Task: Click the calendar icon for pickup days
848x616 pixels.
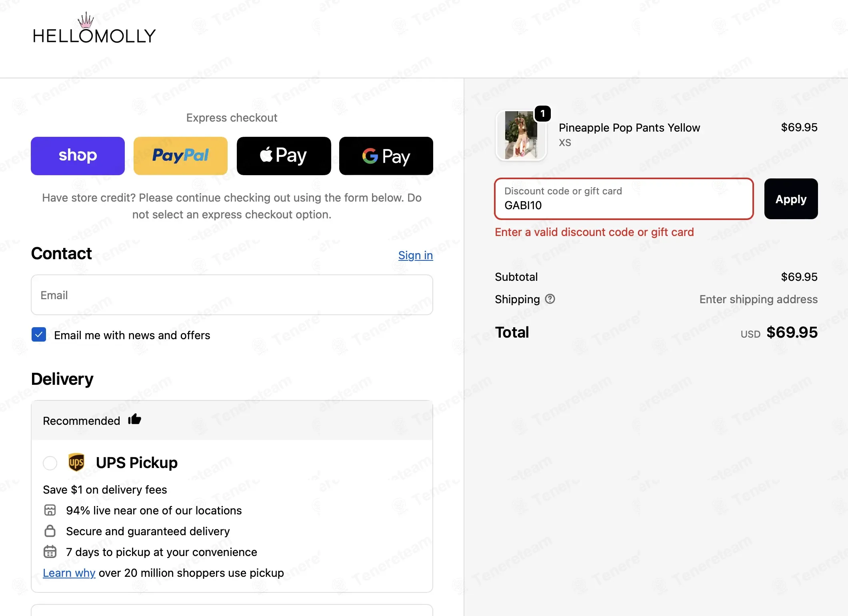Action: pyautogui.click(x=50, y=552)
